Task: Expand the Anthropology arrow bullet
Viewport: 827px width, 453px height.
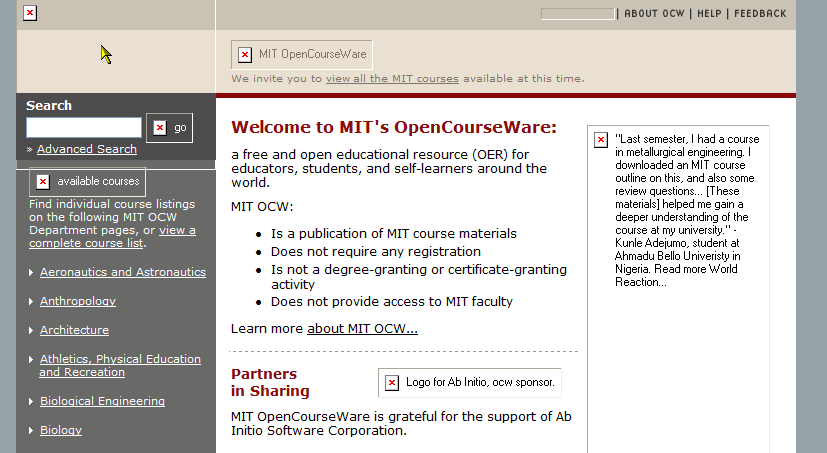Action: [31, 302]
